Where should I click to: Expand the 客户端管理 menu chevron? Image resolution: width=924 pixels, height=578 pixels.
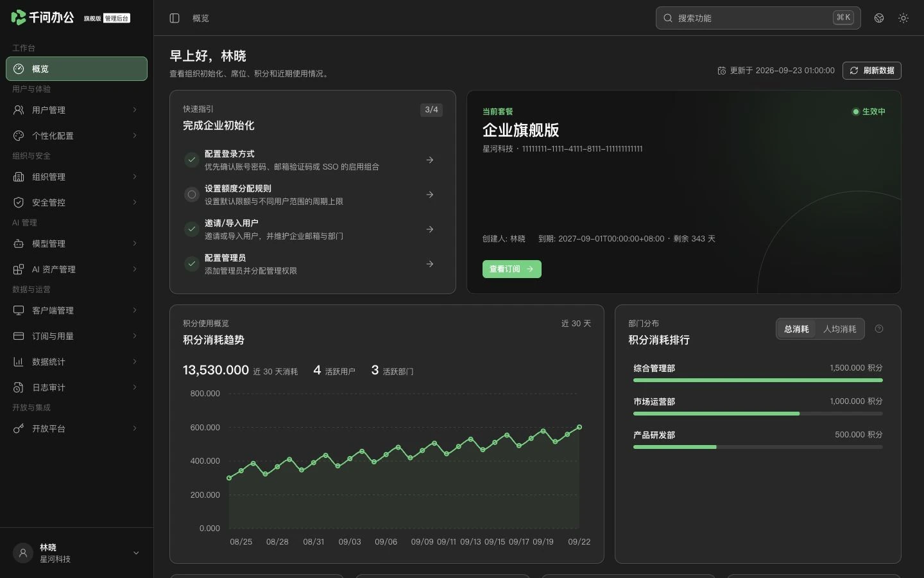click(x=135, y=310)
